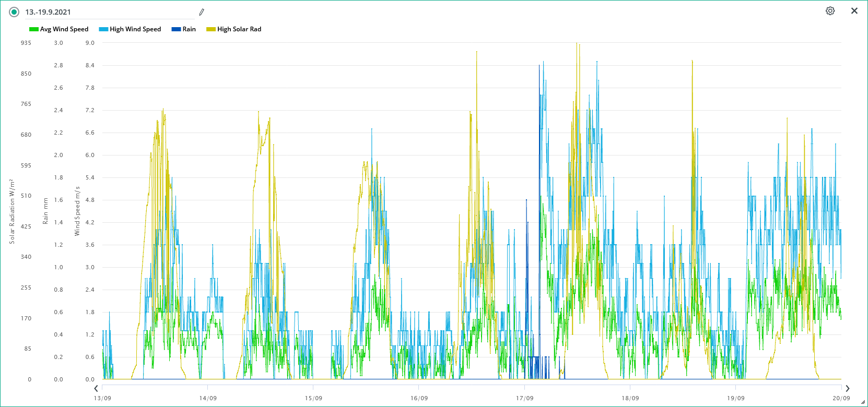Click the 14/09 x-axis date label
868x407 pixels.
coord(208,398)
